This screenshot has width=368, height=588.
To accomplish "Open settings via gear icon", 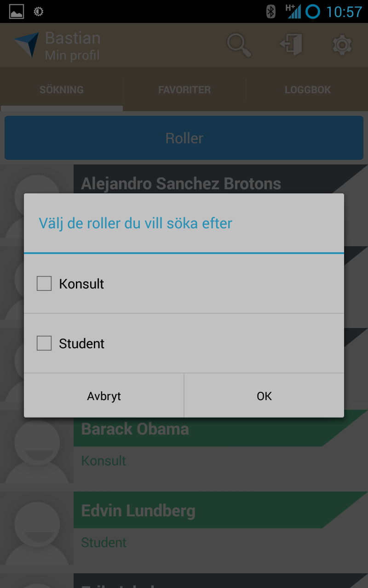I will (x=342, y=45).
